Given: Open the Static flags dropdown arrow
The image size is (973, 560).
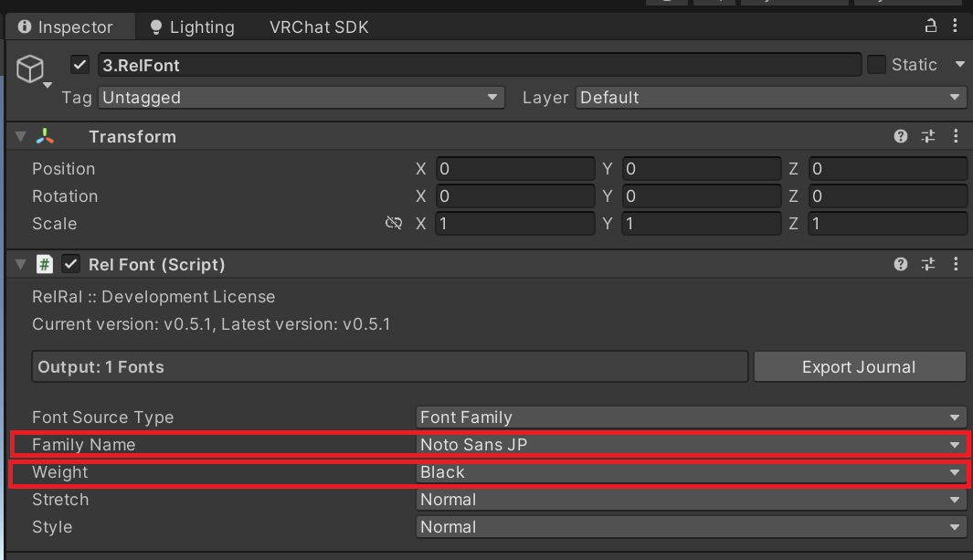Looking at the screenshot, I should [x=960, y=65].
